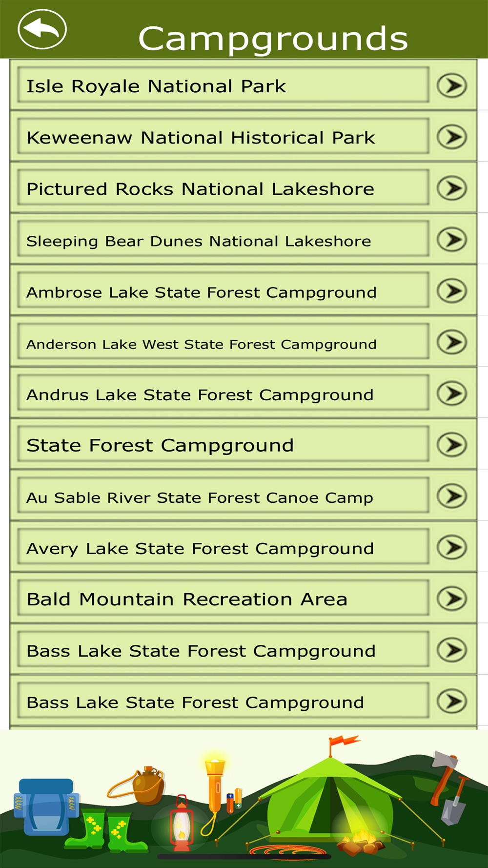The width and height of the screenshot is (488, 868).
Task: Select Andrus Lake State Forest Campground text
Action: tap(200, 394)
